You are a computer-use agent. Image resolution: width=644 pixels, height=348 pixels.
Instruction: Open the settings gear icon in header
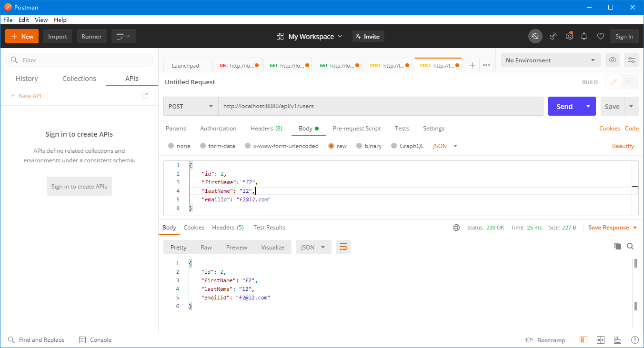pyautogui.click(x=569, y=36)
